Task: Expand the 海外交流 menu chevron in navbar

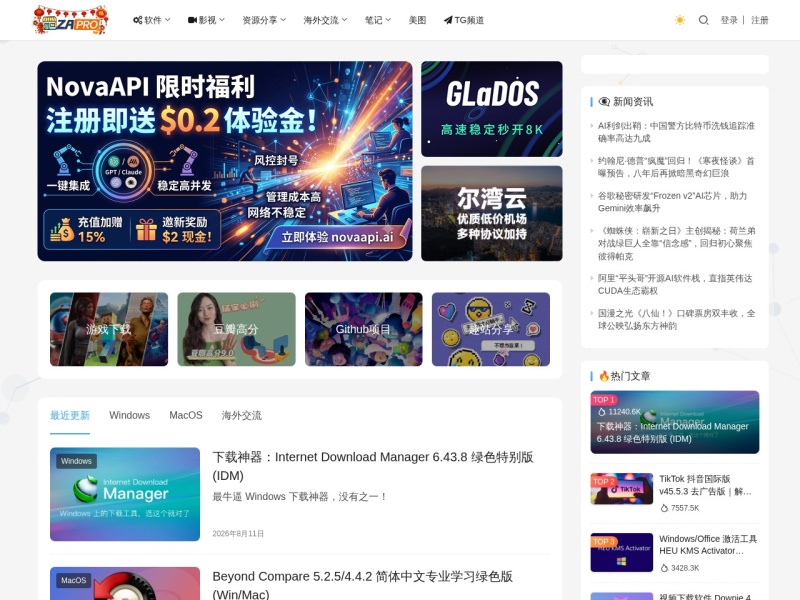Action: (344, 20)
